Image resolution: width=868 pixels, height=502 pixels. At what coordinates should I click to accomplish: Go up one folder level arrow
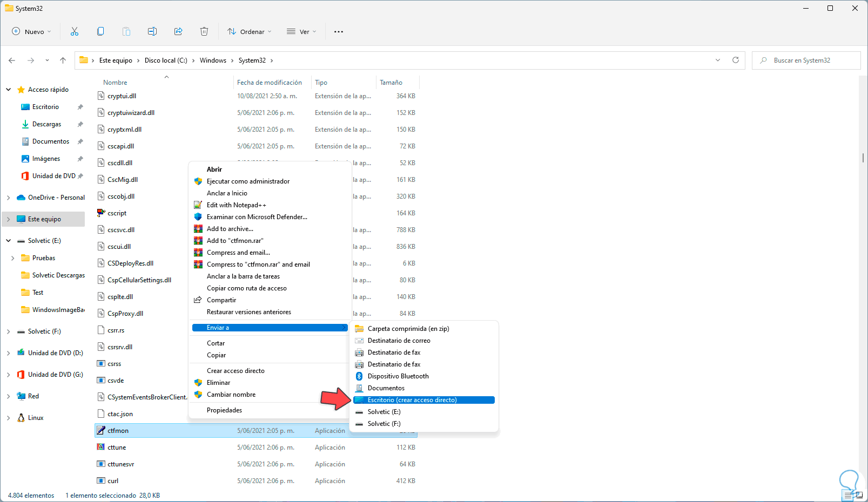(x=63, y=60)
